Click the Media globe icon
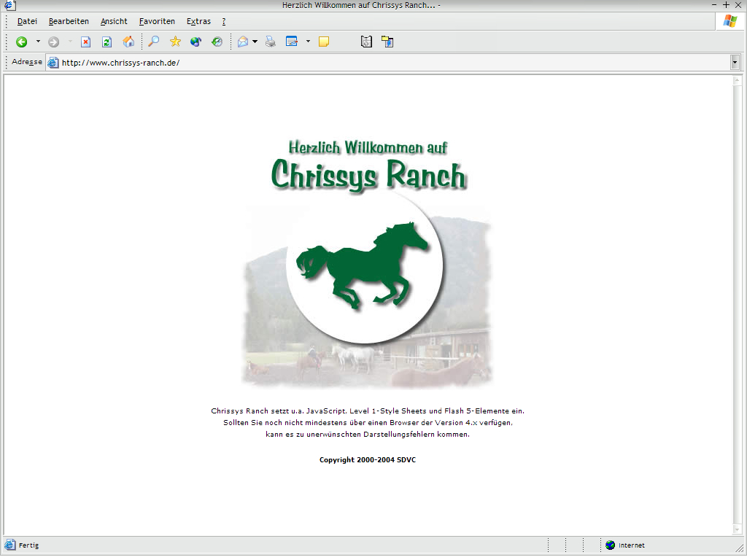The height and width of the screenshot is (560, 747). tap(196, 42)
